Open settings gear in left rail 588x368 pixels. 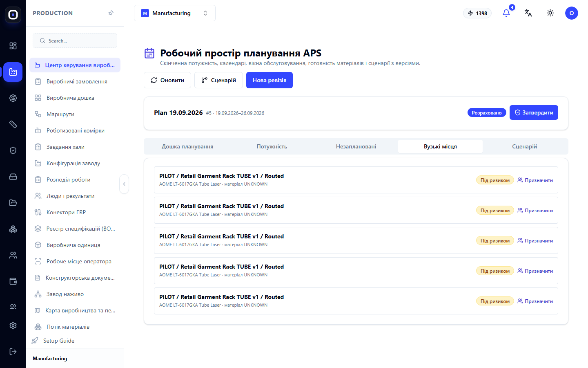click(13, 325)
